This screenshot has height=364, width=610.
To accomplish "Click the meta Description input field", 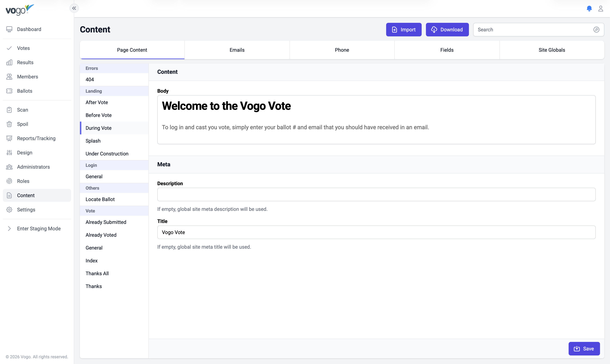I will click(x=376, y=194).
